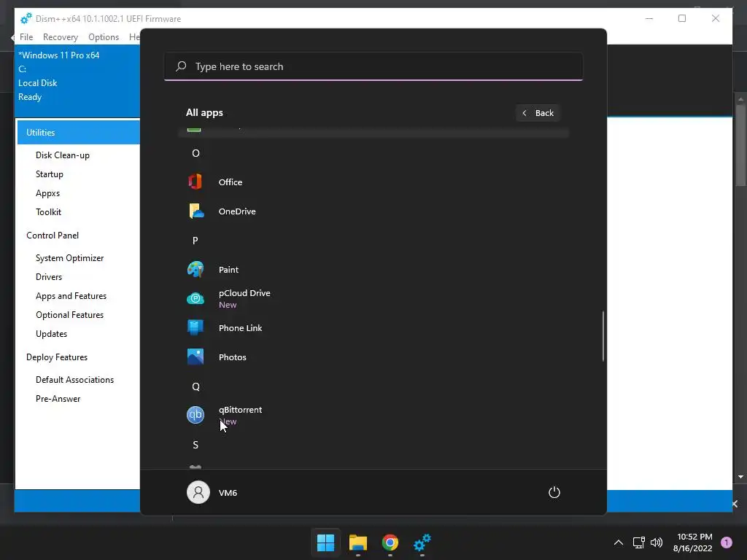Open the network status tray icon
The height and width of the screenshot is (560, 747).
(x=638, y=542)
